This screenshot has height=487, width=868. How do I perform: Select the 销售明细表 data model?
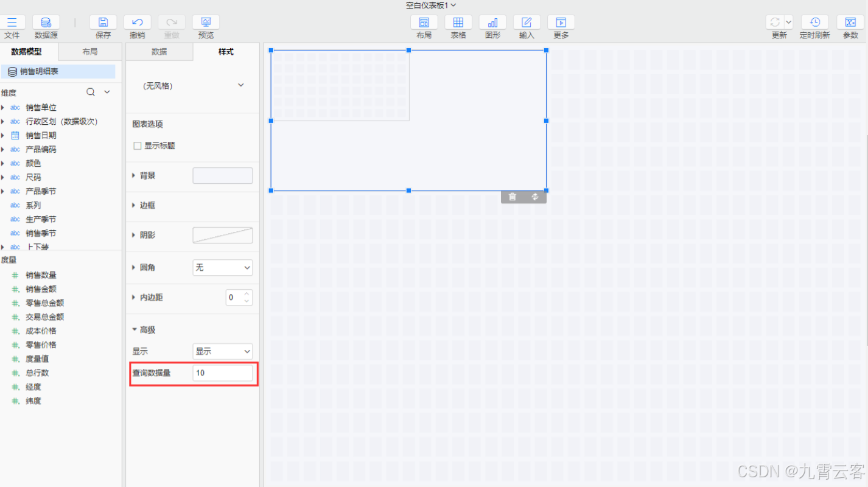(x=58, y=72)
